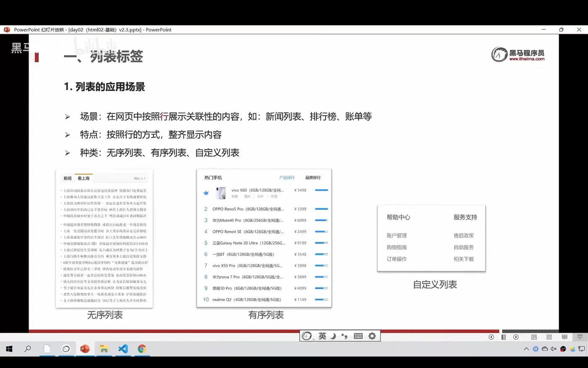
Task: Click the 无序列表 caption
Action: 105,315
